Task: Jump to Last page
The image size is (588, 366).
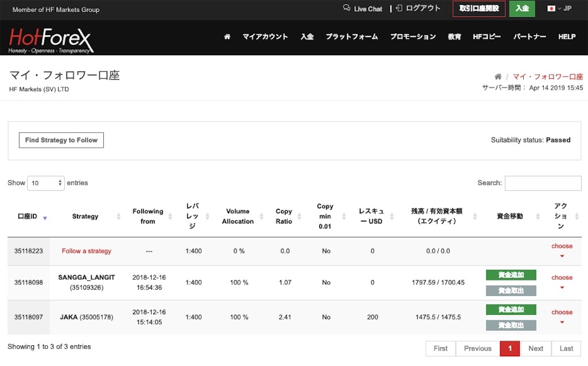Action: click(x=566, y=348)
